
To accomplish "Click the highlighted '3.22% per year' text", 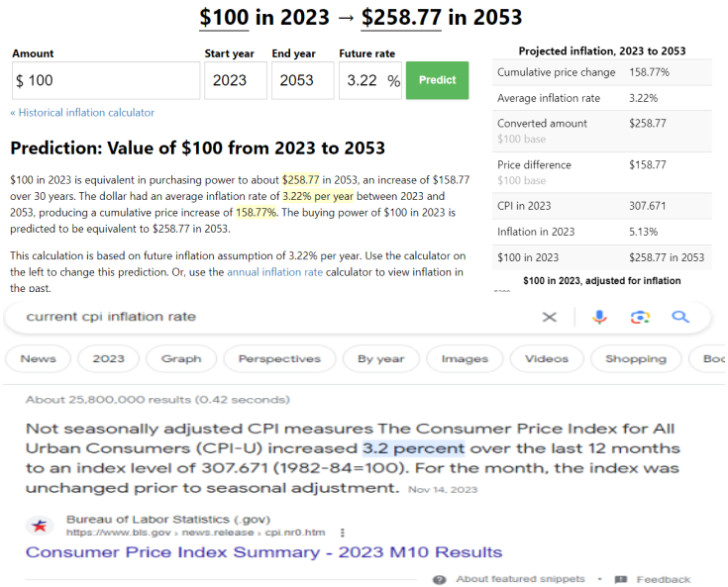I will [x=318, y=196].
